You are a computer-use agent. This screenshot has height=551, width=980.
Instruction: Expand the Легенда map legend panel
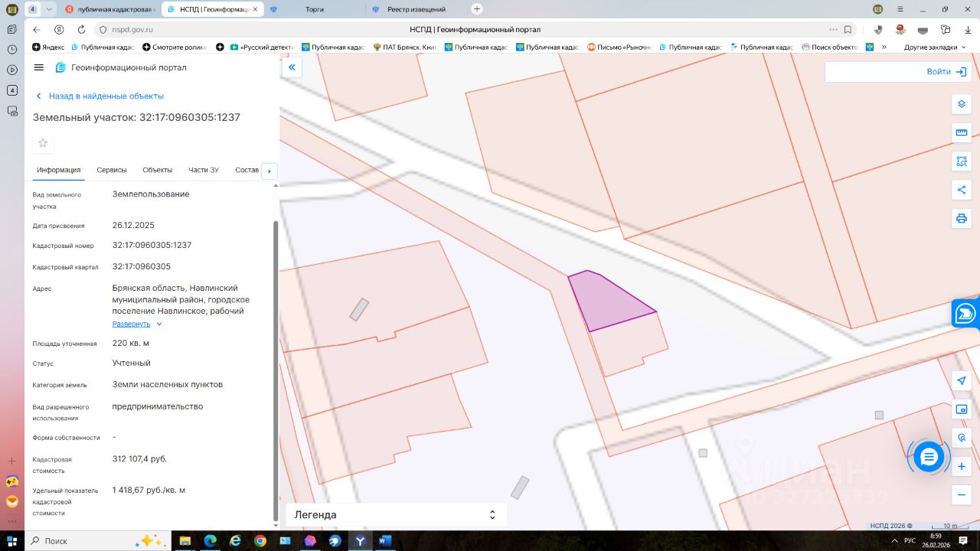point(396,515)
